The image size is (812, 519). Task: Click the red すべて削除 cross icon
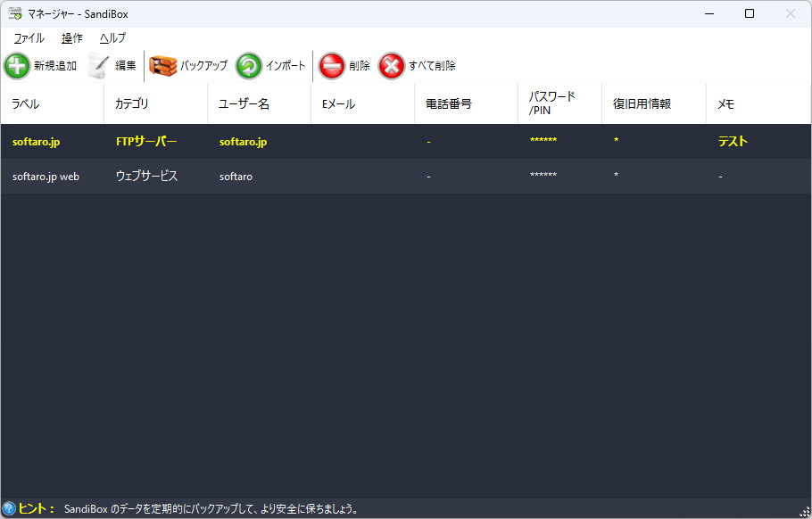click(392, 66)
